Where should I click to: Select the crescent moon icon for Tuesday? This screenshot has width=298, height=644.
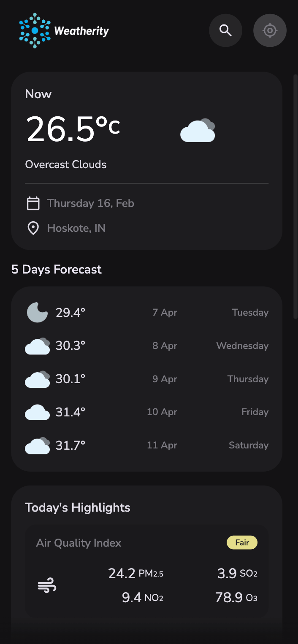point(37,312)
